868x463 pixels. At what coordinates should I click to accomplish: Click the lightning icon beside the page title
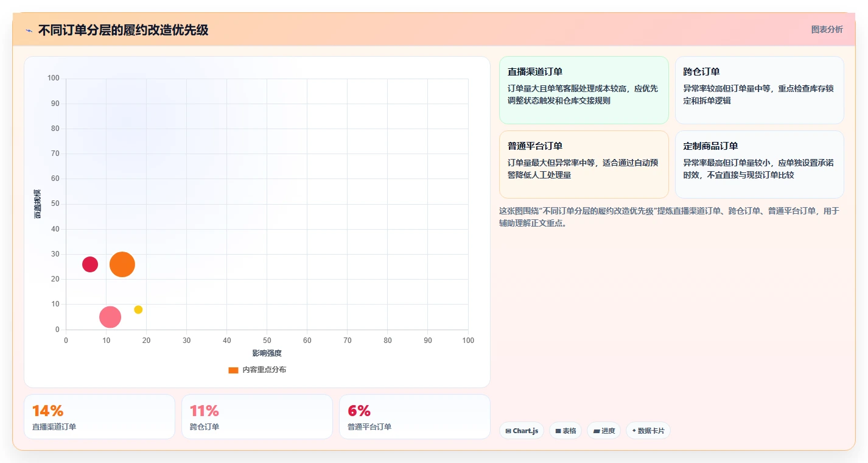coord(29,30)
